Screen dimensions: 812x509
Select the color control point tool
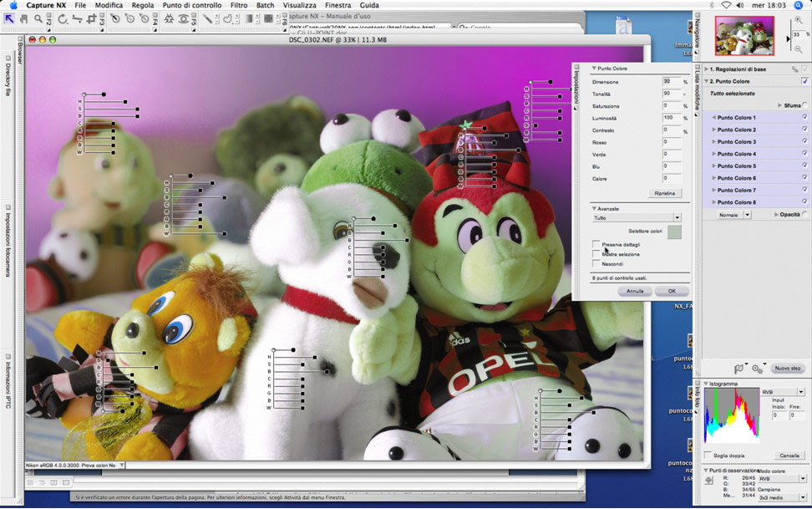[169, 19]
